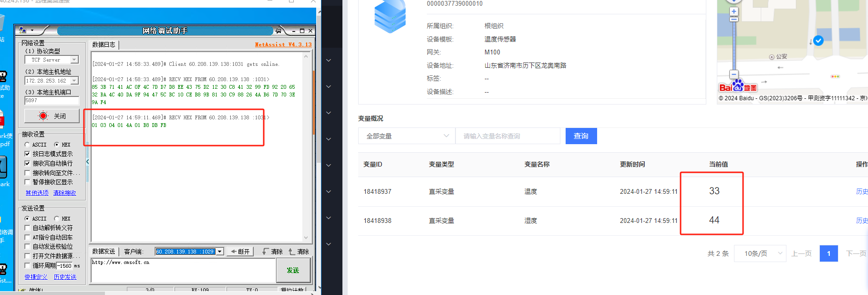
Task: Click the map zoom out minus button
Action: click(734, 74)
